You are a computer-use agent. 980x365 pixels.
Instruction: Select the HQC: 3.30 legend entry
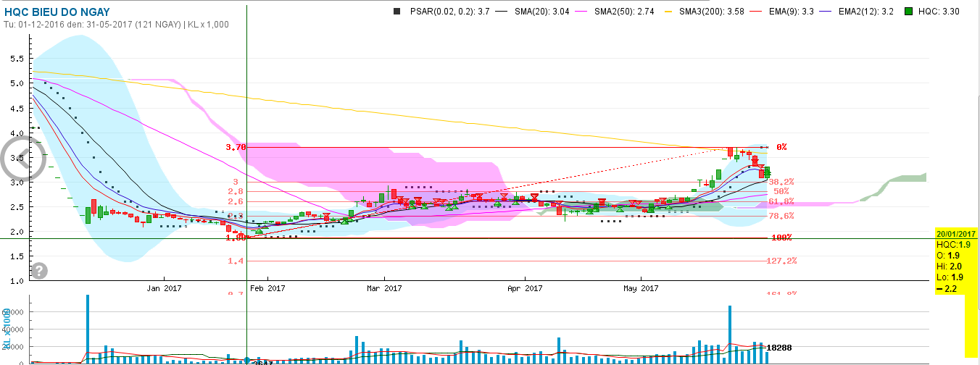940,12
